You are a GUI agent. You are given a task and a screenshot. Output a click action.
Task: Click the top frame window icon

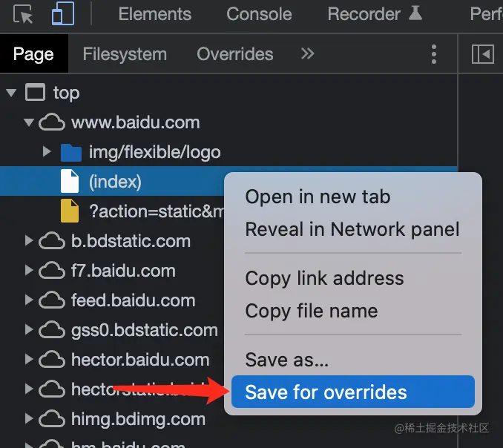(35, 93)
